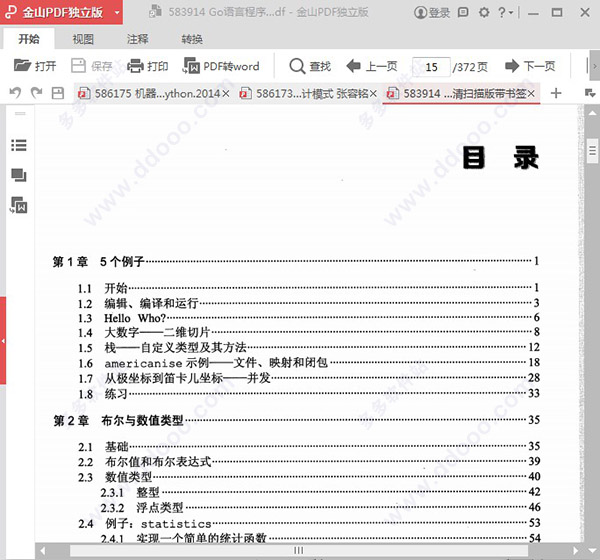Click the 查找 search button
600x560 pixels.
pyautogui.click(x=310, y=66)
